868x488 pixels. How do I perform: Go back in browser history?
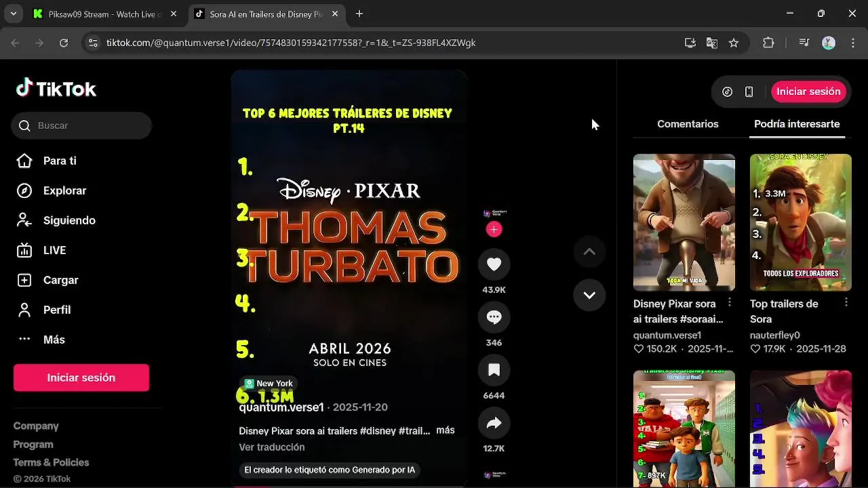tap(16, 43)
